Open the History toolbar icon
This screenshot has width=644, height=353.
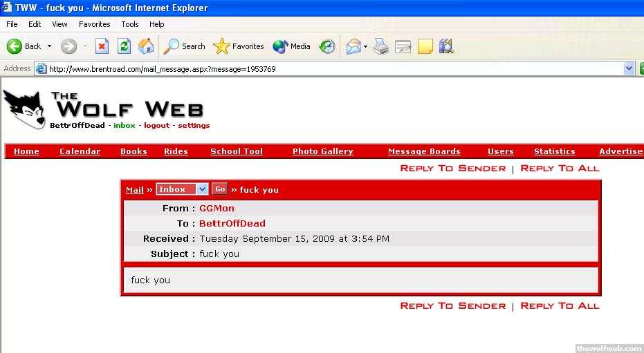point(327,46)
